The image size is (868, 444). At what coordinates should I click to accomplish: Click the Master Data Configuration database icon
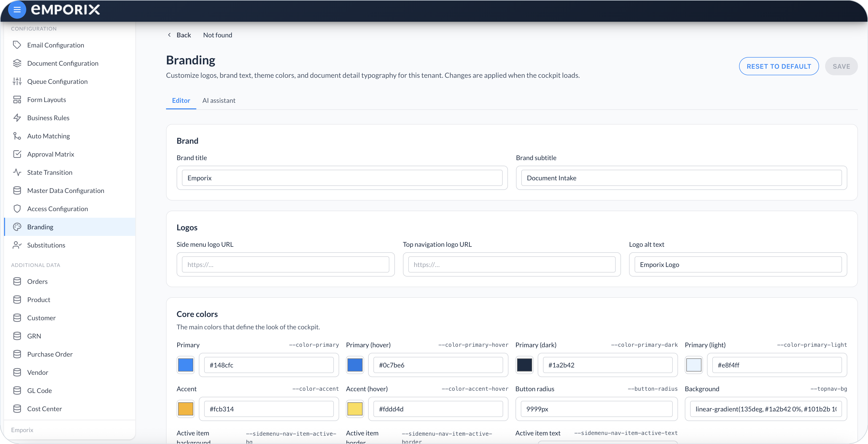(17, 191)
